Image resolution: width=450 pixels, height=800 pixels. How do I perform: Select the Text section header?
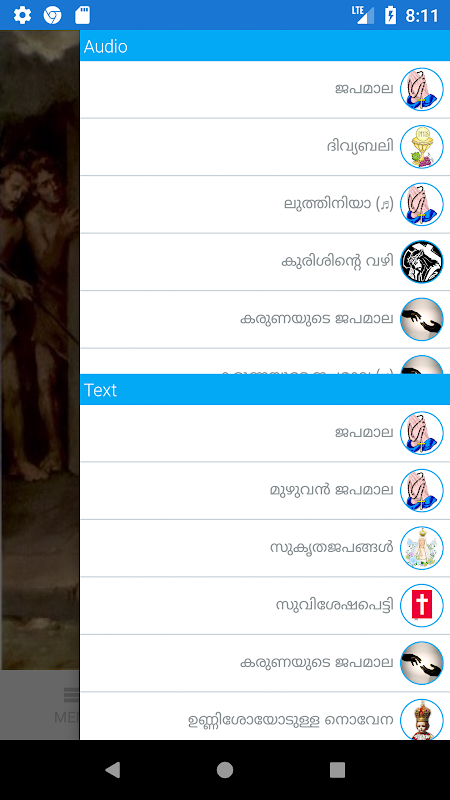pyautogui.click(x=265, y=389)
